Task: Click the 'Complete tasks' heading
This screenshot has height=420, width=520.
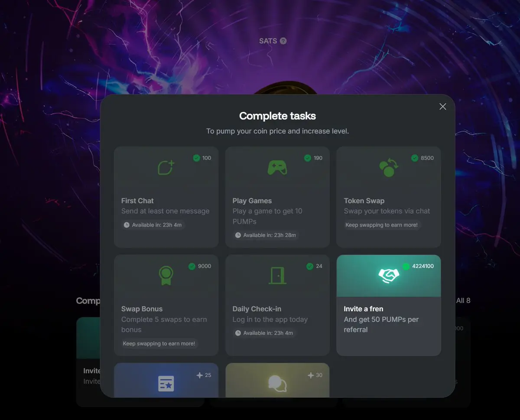Action: tap(277, 116)
